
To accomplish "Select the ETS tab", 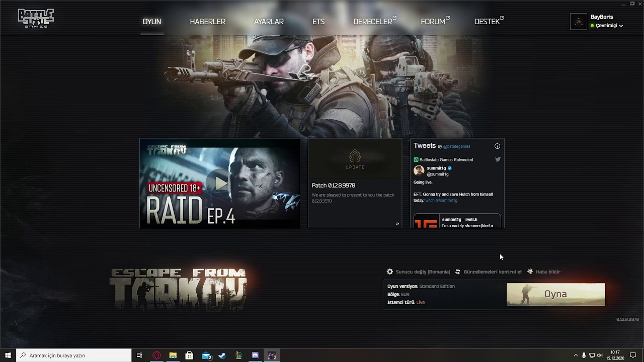I will pos(318,22).
